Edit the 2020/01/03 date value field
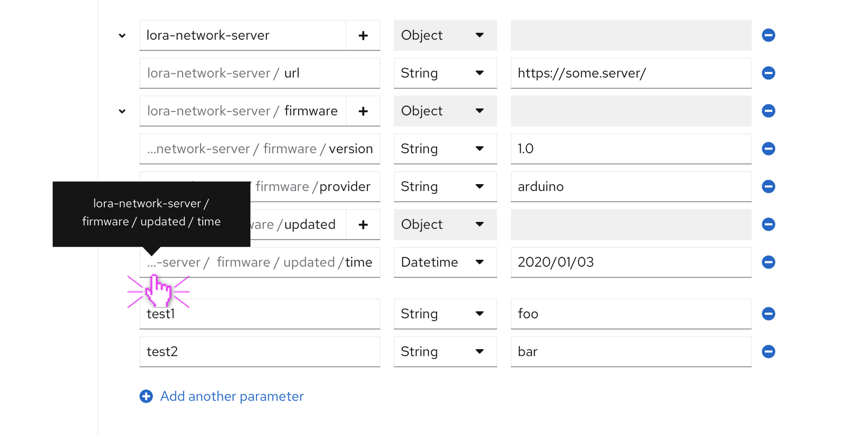 pos(631,262)
